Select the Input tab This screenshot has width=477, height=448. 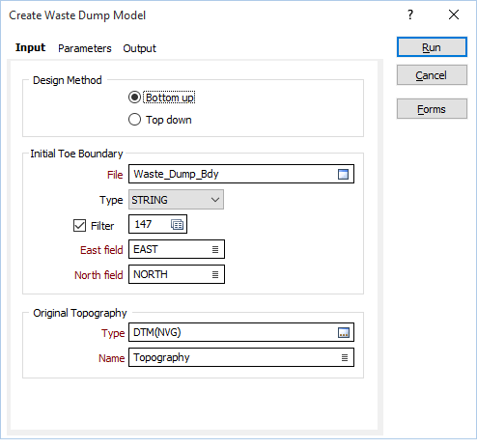coord(30,47)
